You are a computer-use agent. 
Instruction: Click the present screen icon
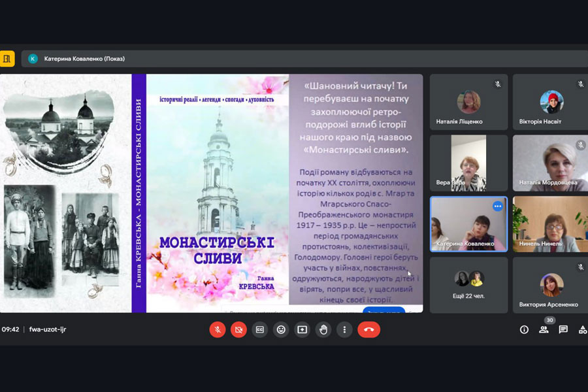click(x=302, y=330)
